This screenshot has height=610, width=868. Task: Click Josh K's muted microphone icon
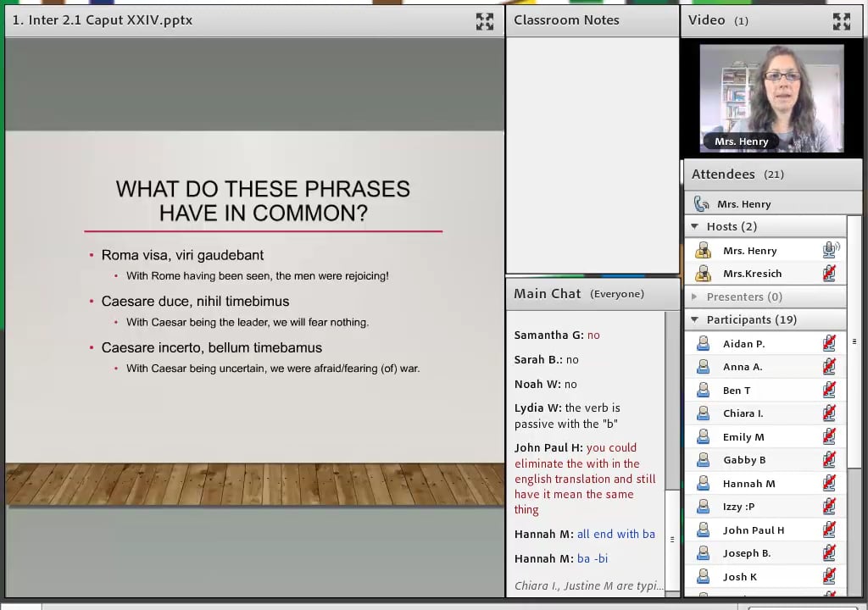[x=829, y=576]
